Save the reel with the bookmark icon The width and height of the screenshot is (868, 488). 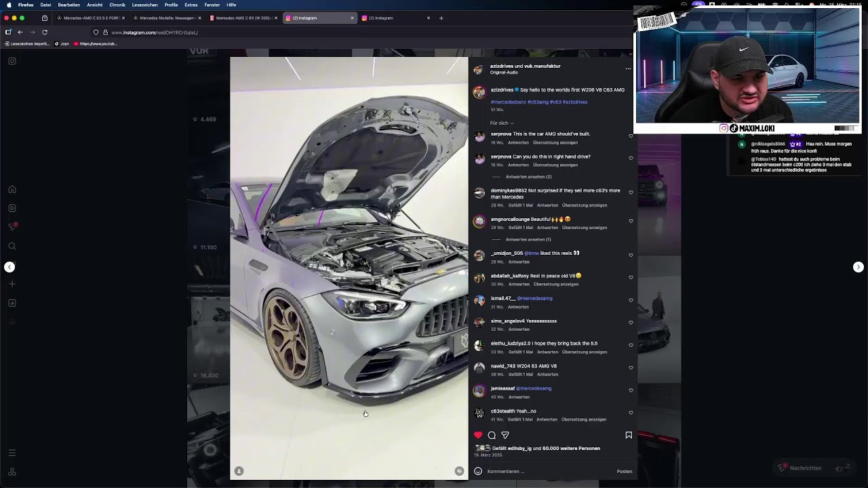(x=629, y=435)
